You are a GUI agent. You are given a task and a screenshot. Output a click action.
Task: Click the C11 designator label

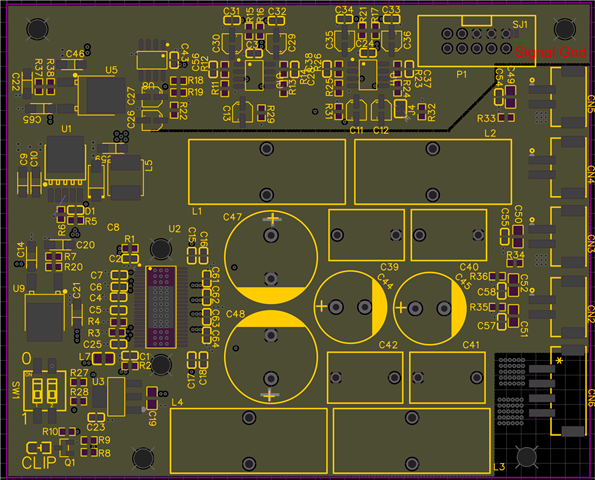[x=356, y=131]
